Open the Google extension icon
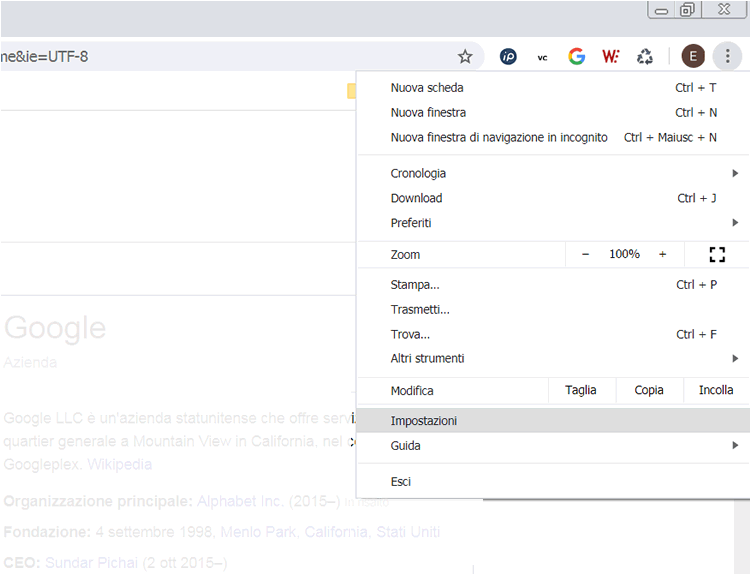750x574 pixels. [576, 56]
